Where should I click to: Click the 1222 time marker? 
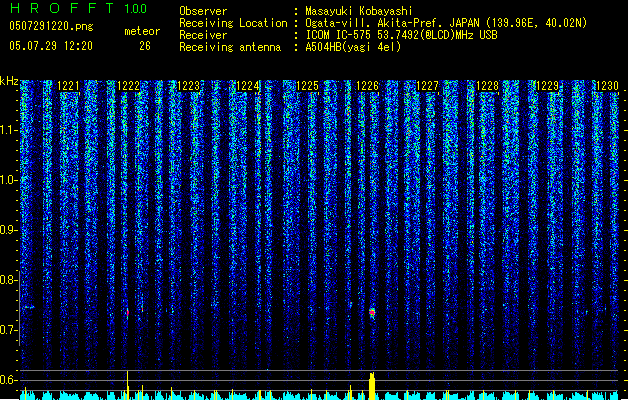(x=128, y=86)
